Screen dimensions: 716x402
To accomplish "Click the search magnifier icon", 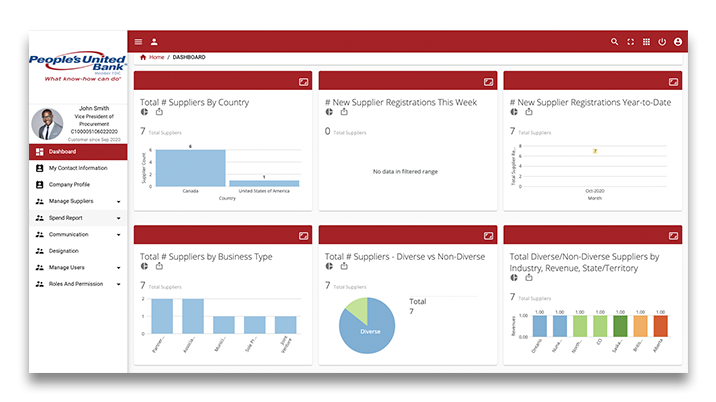I will [615, 42].
